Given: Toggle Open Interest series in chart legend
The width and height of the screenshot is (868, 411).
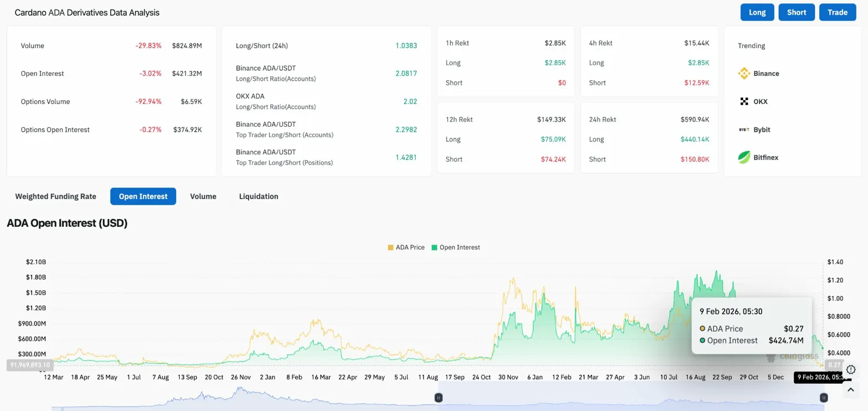Looking at the screenshot, I should pos(456,247).
